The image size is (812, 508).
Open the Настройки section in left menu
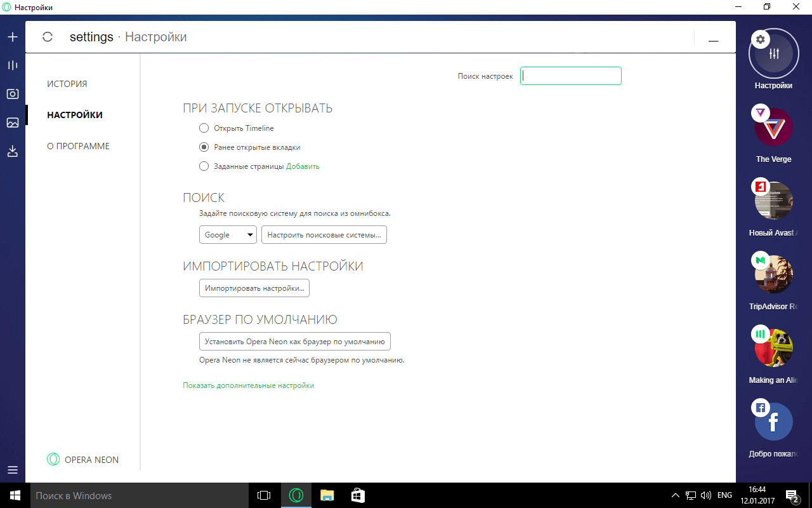pyautogui.click(x=75, y=115)
